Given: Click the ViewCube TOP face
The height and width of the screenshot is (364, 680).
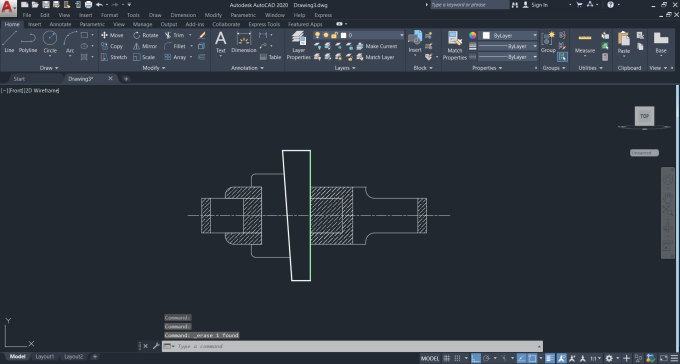Looking at the screenshot, I should click(x=644, y=116).
